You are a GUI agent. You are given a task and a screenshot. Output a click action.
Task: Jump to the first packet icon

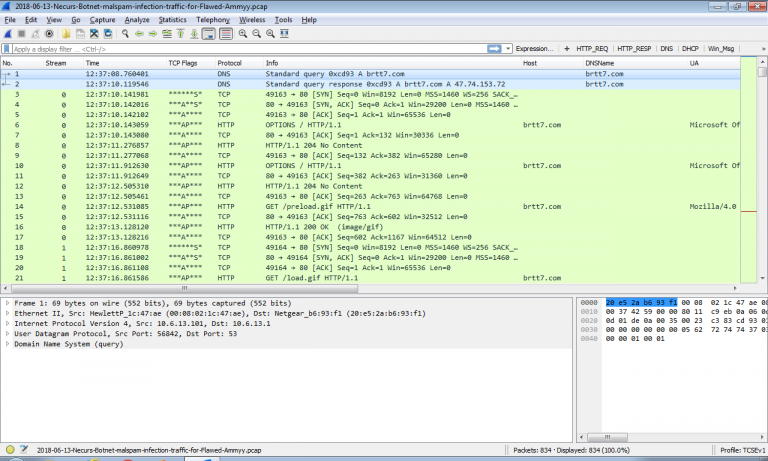coord(180,34)
